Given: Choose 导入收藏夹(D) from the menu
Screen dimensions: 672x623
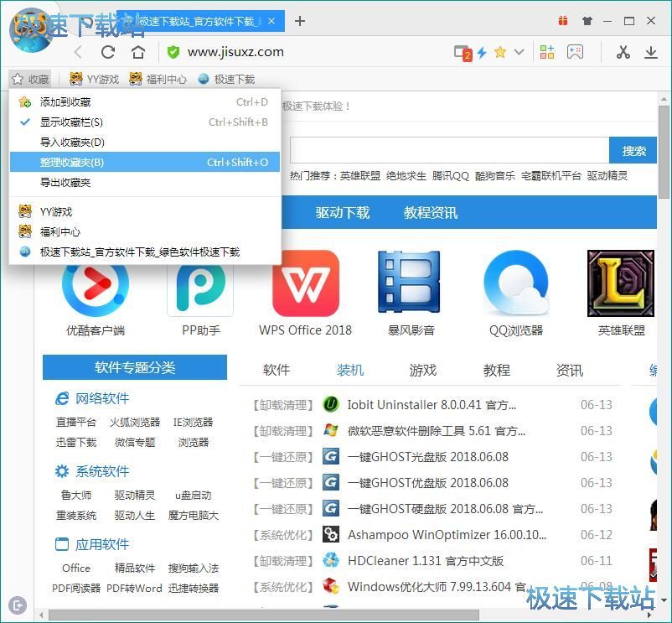Looking at the screenshot, I should [x=145, y=143].
